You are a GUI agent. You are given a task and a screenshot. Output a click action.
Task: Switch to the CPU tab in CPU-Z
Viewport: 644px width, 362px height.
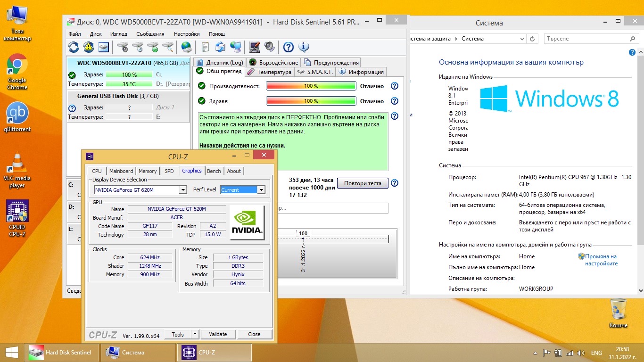[x=97, y=171]
